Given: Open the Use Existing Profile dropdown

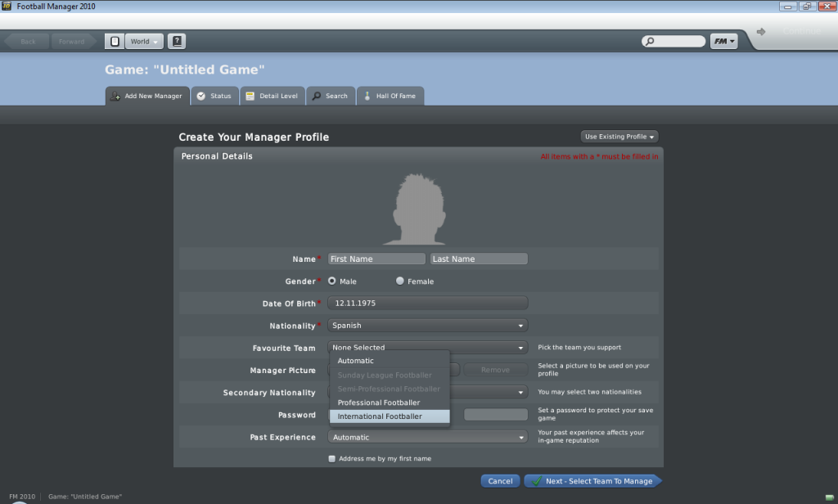Looking at the screenshot, I should coord(619,137).
